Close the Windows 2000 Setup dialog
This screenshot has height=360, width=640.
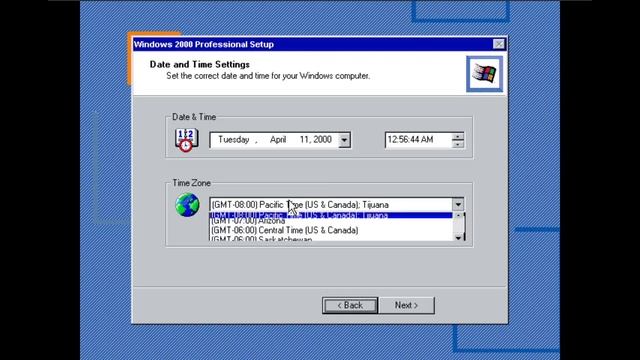[498, 44]
